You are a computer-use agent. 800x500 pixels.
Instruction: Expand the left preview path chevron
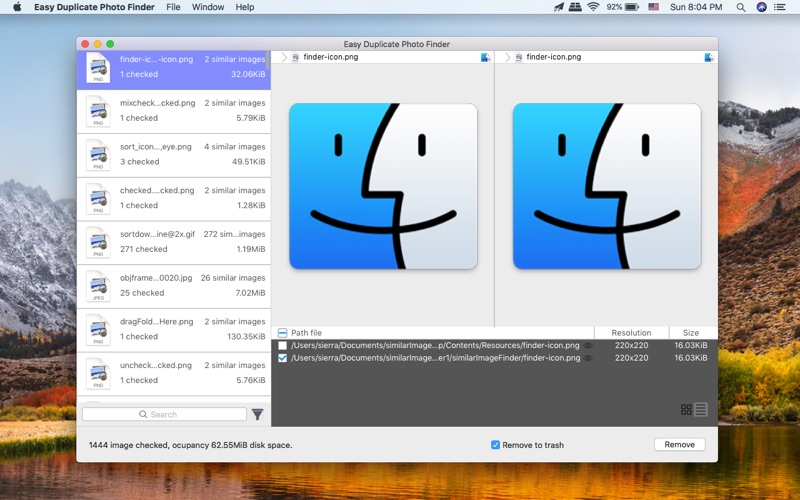[x=283, y=58]
